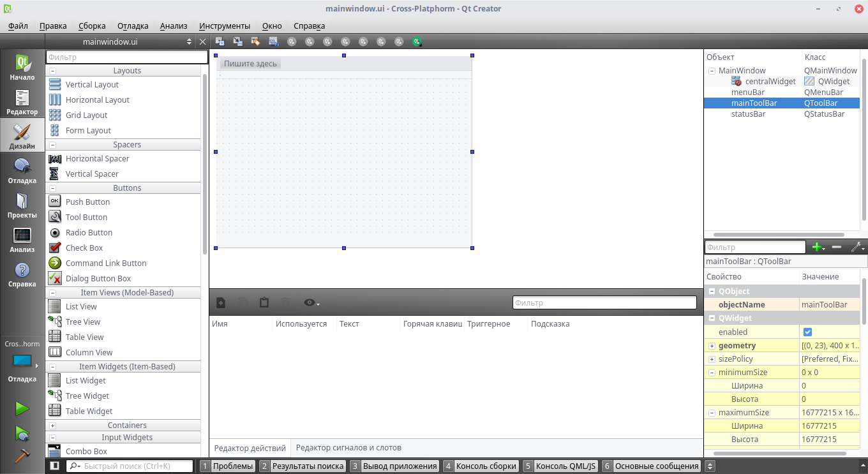Open the Правка menu
The width and height of the screenshot is (868, 474).
(53, 26)
